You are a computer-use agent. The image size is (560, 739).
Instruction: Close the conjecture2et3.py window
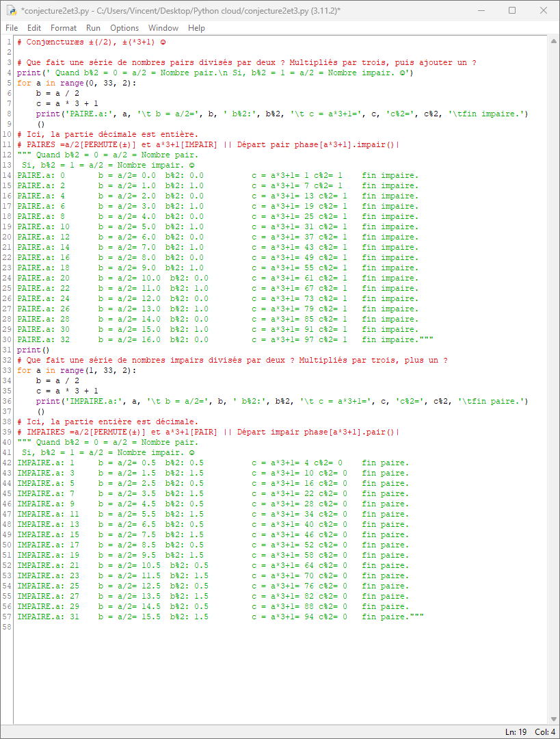pyautogui.click(x=543, y=10)
